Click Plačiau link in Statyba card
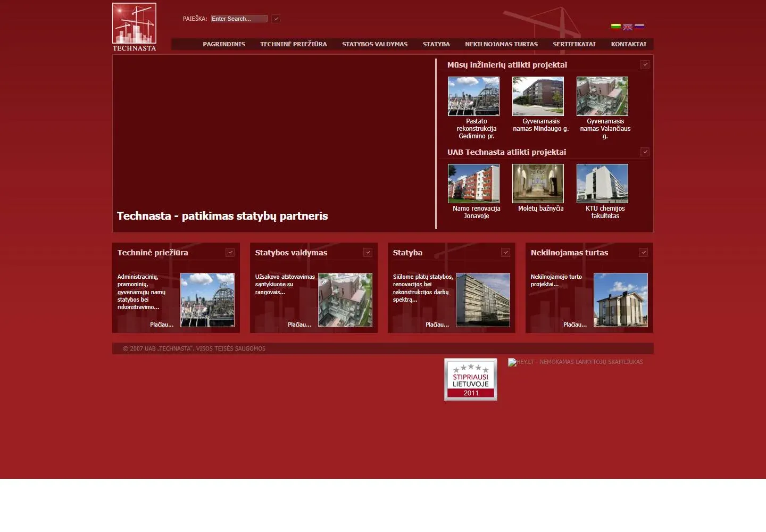Image resolution: width=766 pixels, height=532 pixels. click(x=437, y=325)
